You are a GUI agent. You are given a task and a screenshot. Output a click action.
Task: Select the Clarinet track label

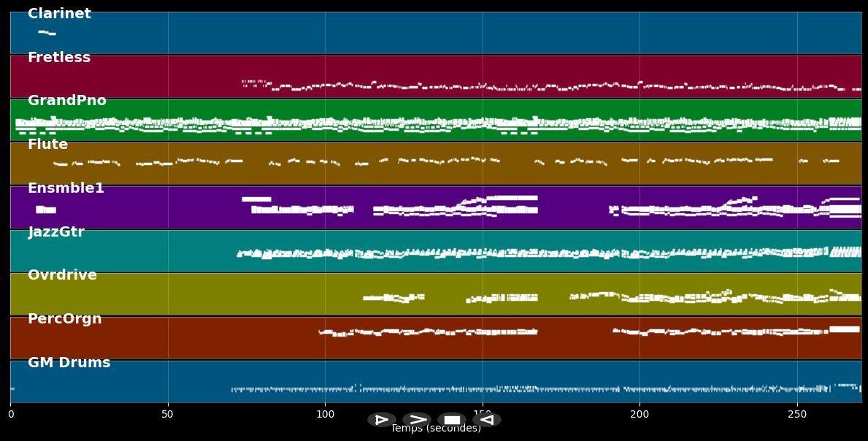click(59, 14)
